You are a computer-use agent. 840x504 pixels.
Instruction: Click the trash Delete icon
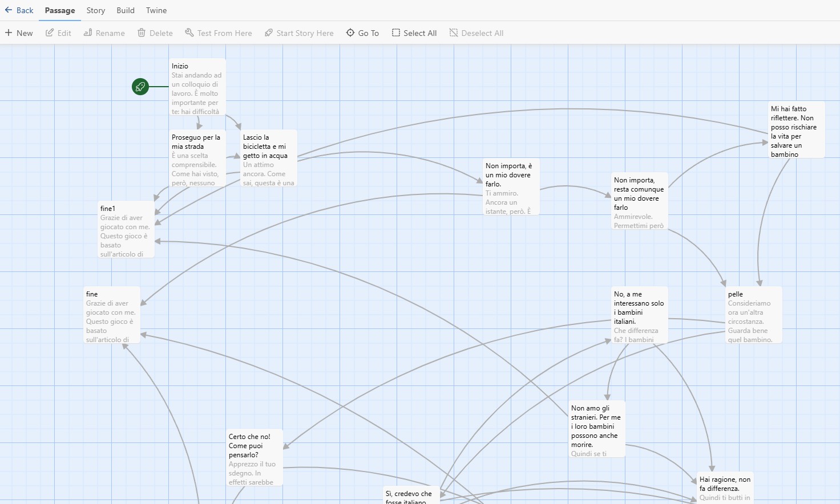[142, 33]
